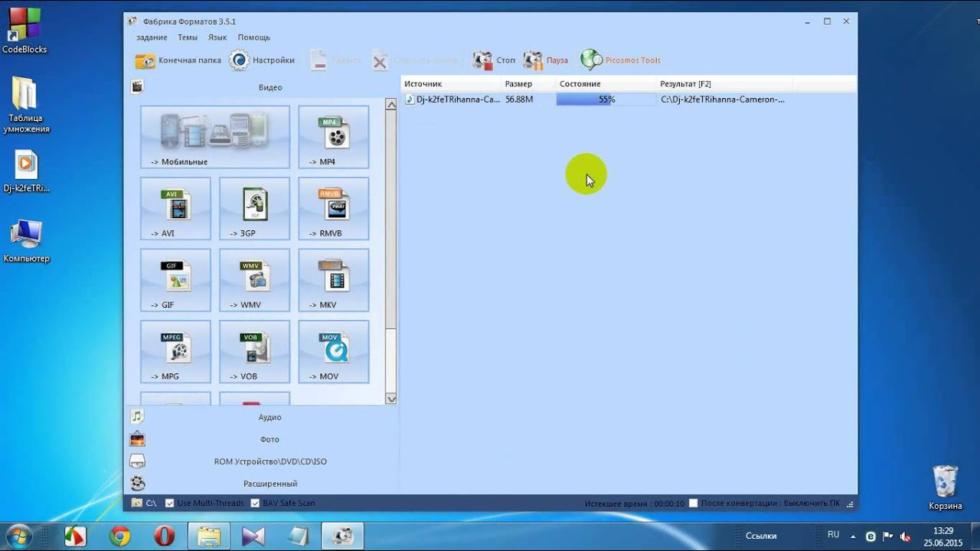The image size is (980, 551).
Task: Click the Ссылки taskbar toolbar
Action: (761, 536)
